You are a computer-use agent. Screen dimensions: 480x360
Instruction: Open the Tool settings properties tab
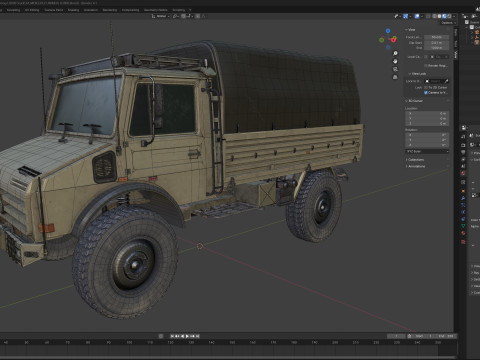[x=463, y=136]
